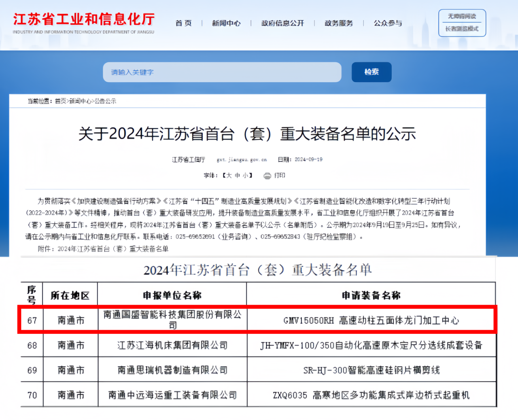Click the blue 检索 search button
Screen dimensions: 518x420
[x=372, y=72]
